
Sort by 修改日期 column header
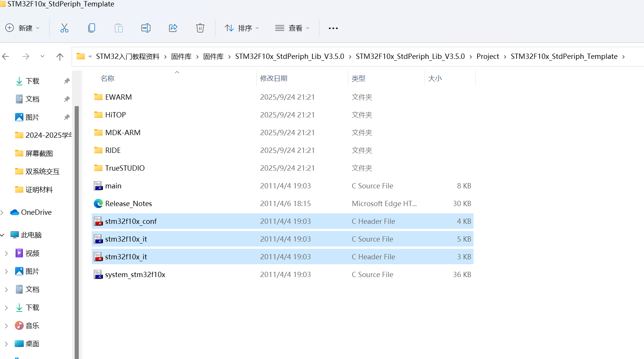click(x=274, y=78)
